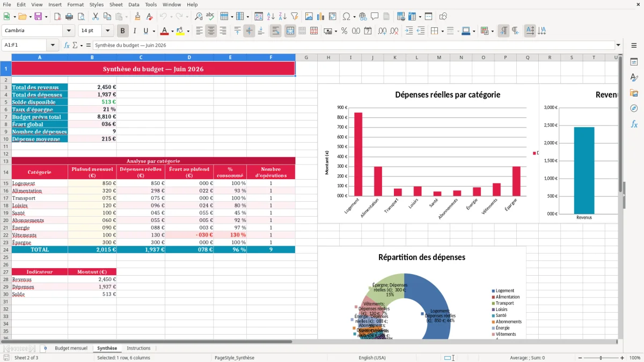This screenshot has width=644, height=362.
Task: Click the Insert Comment icon
Action: [375, 17]
